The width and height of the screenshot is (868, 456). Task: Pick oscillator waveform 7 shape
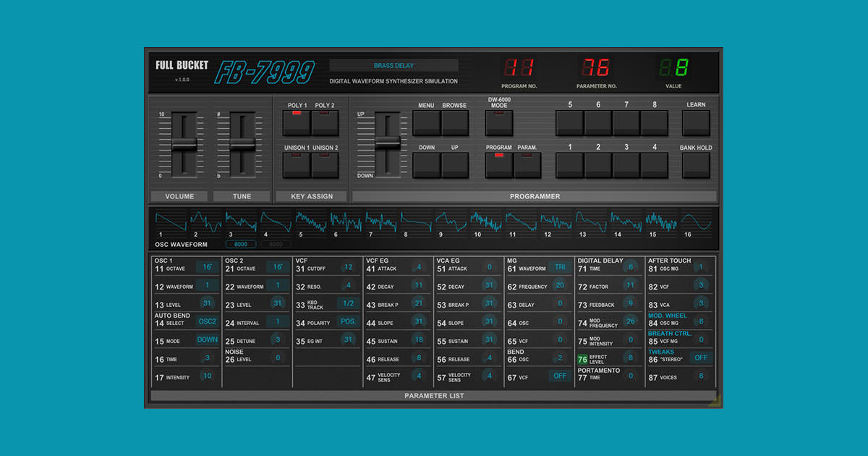pyautogui.click(x=380, y=221)
